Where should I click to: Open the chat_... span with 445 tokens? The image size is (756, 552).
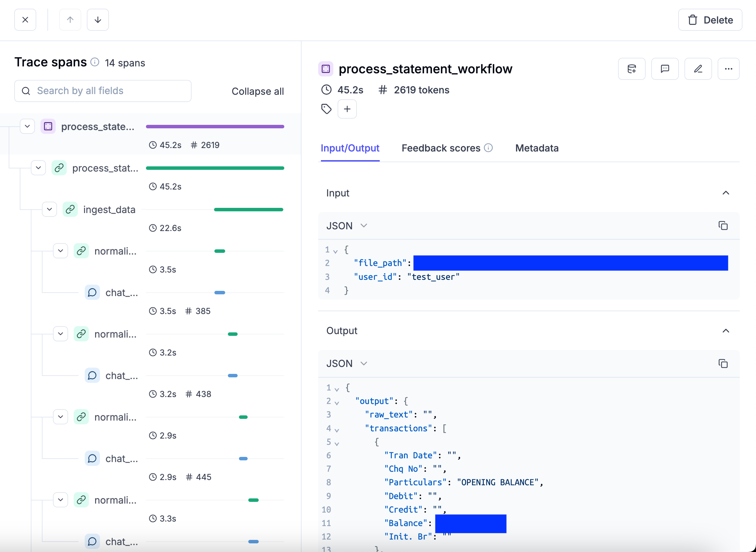(121, 459)
